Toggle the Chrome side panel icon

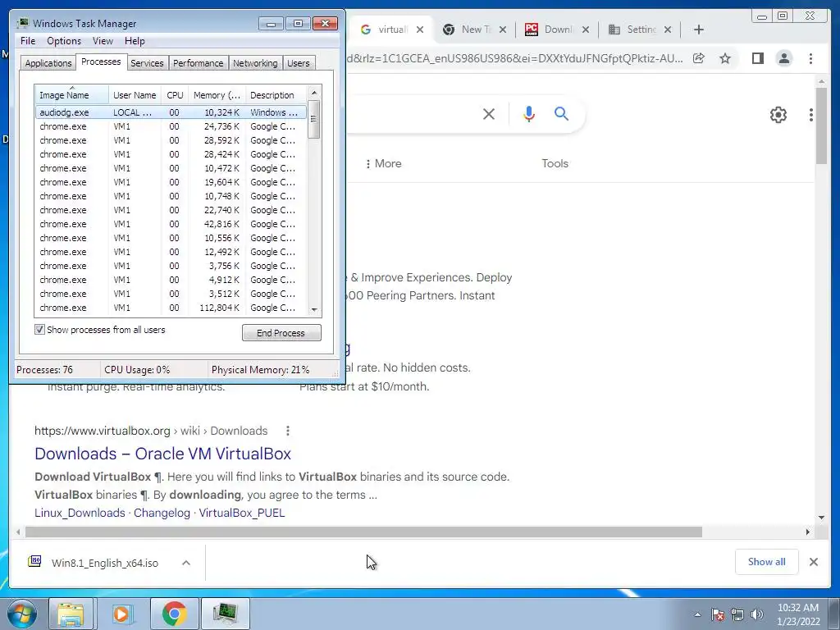[x=757, y=58]
